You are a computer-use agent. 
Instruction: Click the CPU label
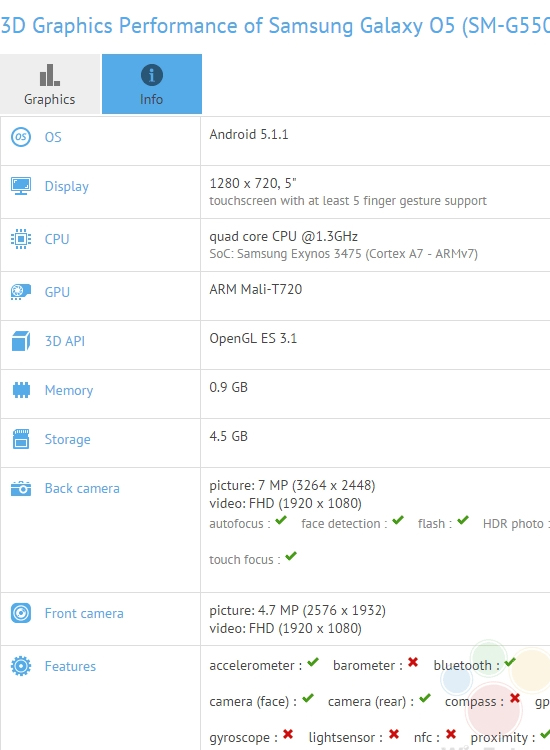tap(57, 239)
